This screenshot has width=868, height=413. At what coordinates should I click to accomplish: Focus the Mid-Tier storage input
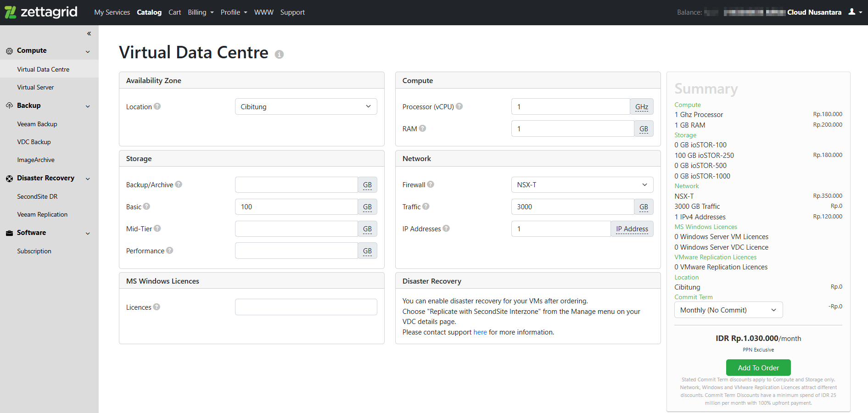click(x=297, y=229)
